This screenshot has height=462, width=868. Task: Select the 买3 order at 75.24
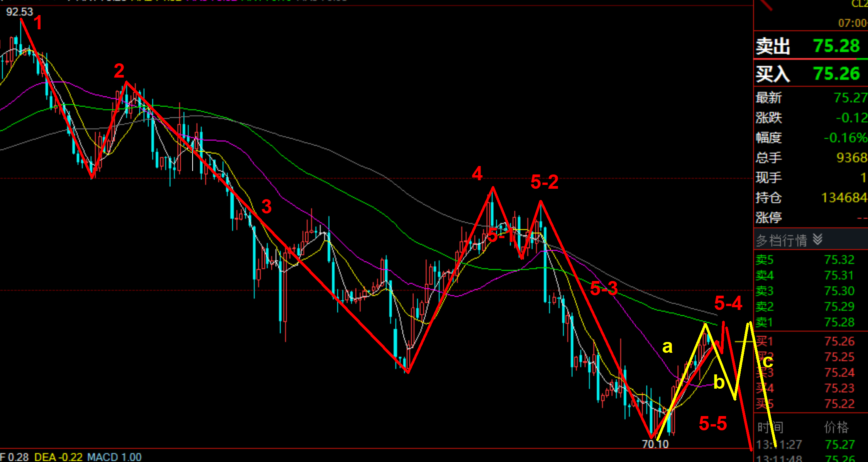[x=811, y=372]
